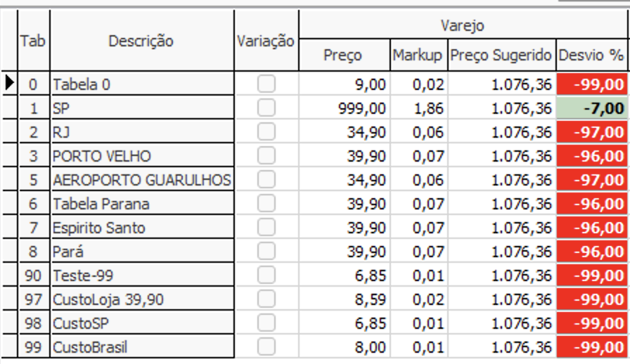Select the Markup cell for RJ
Image resolution: width=630 pixels, height=364 pixels.
[x=418, y=132]
